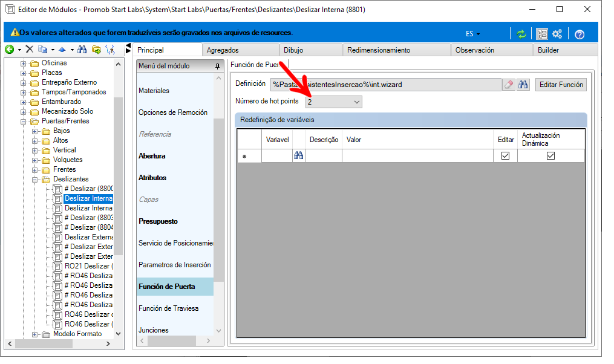Click the tree panel horizontal scrollbar

tap(44, 343)
